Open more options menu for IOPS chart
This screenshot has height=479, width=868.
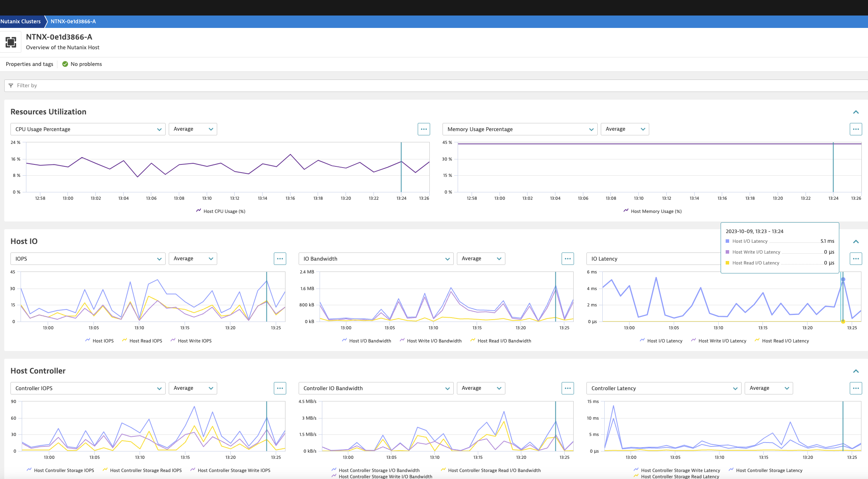pyautogui.click(x=280, y=259)
